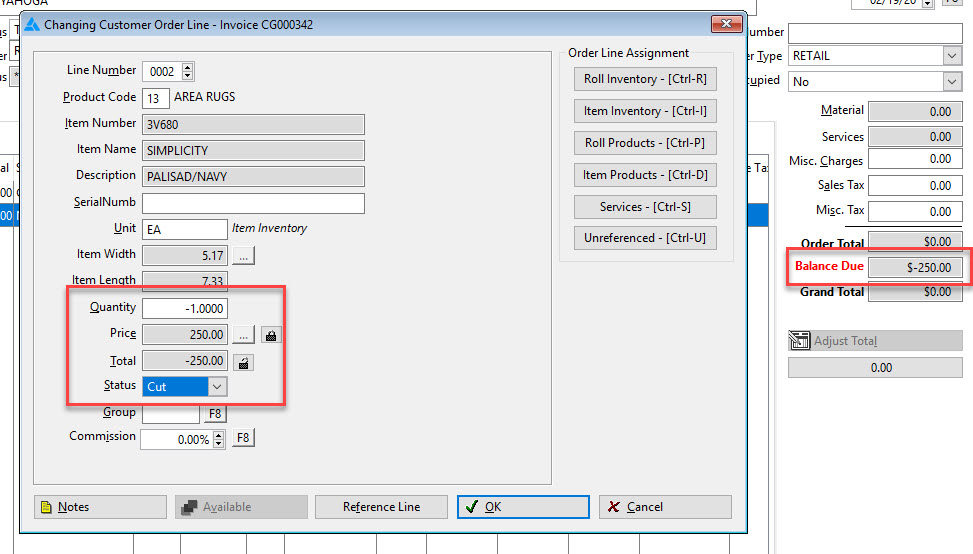Open the Item Width ellipsis lookup
The height and width of the screenshot is (554, 973).
tap(244, 256)
